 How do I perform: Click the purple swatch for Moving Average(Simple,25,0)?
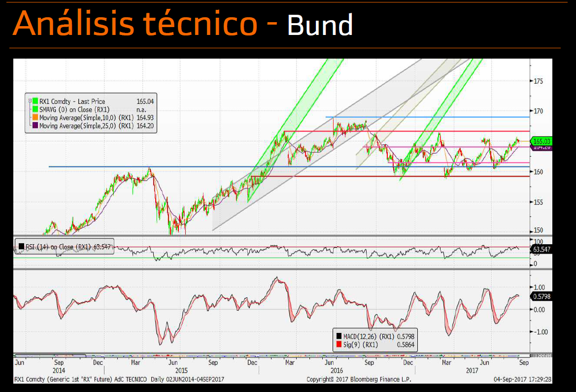tap(35, 125)
